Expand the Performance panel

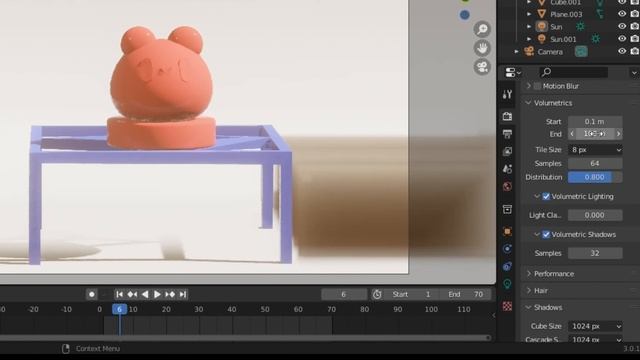[x=529, y=273]
